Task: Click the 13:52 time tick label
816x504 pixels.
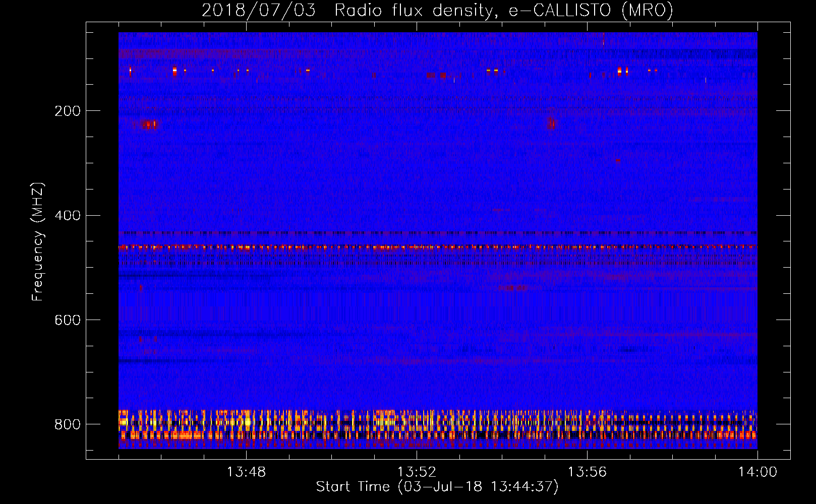Action: [417, 472]
